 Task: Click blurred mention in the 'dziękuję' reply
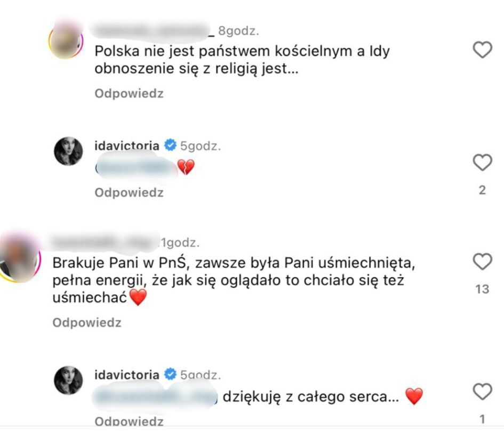(155, 397)
